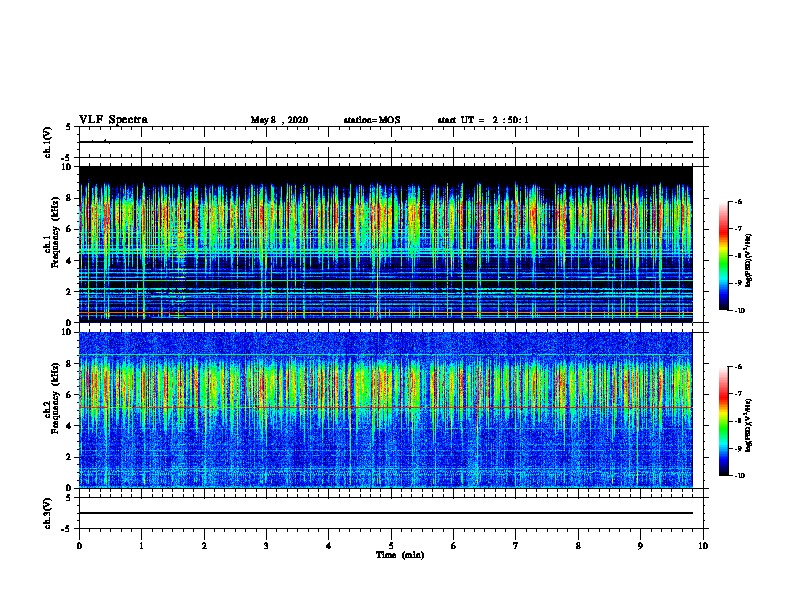
Task: Click the ch.1 spectrogram color scale bar
Action: 724,256
